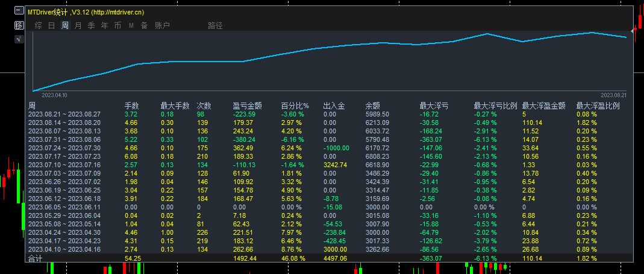Click the balance value 6808.23
The image size is (644, 274).
(377, 156)
